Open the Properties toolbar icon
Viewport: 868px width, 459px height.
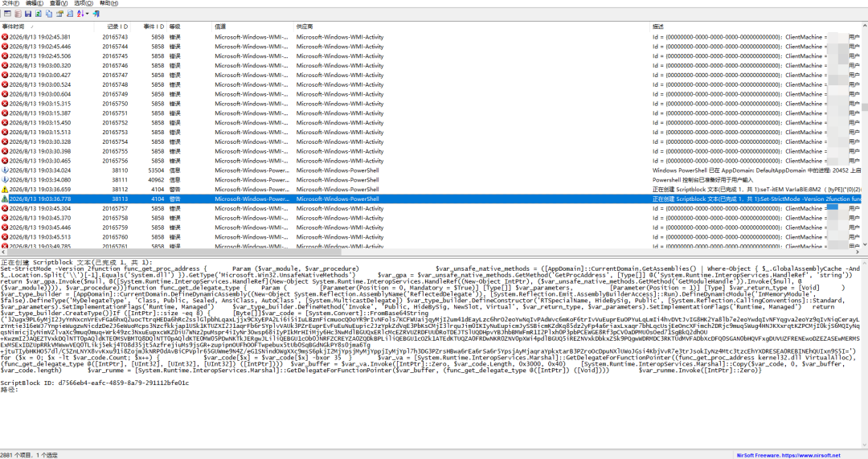[59, 14]
